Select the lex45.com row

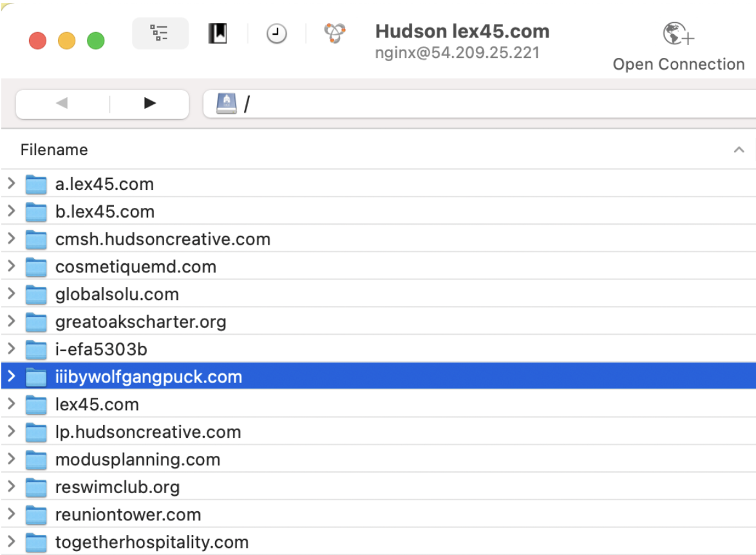379,404
